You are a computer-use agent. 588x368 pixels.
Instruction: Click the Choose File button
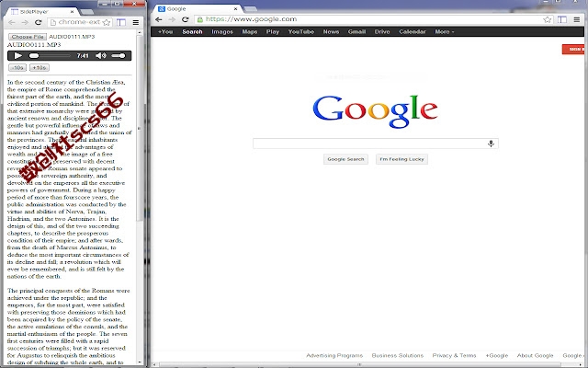click(x=28, y=37)
